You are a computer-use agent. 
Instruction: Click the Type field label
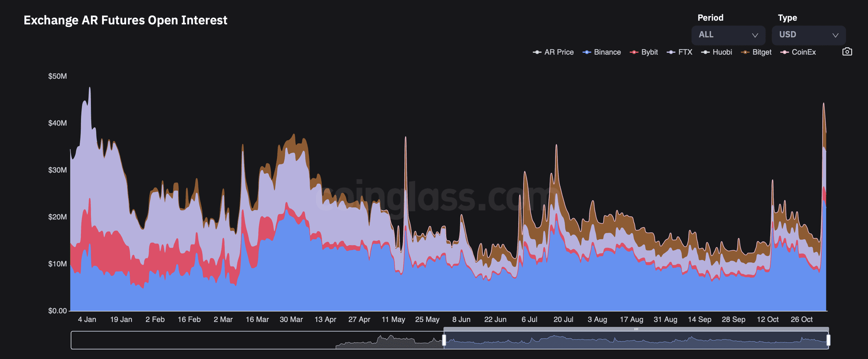788,18
